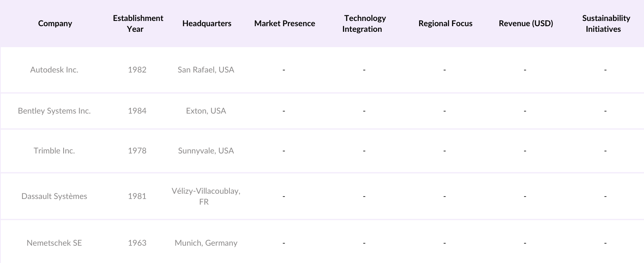Click the Autodesk Inc. company cell
The image size is (644, 263).
pyautogui.click(x=54, y=70)
